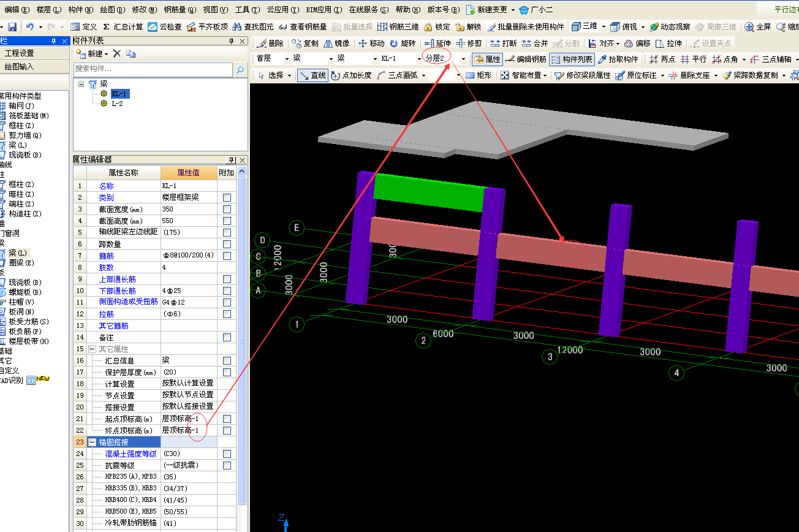Select the 偏移 offset tool

point(637,44)
